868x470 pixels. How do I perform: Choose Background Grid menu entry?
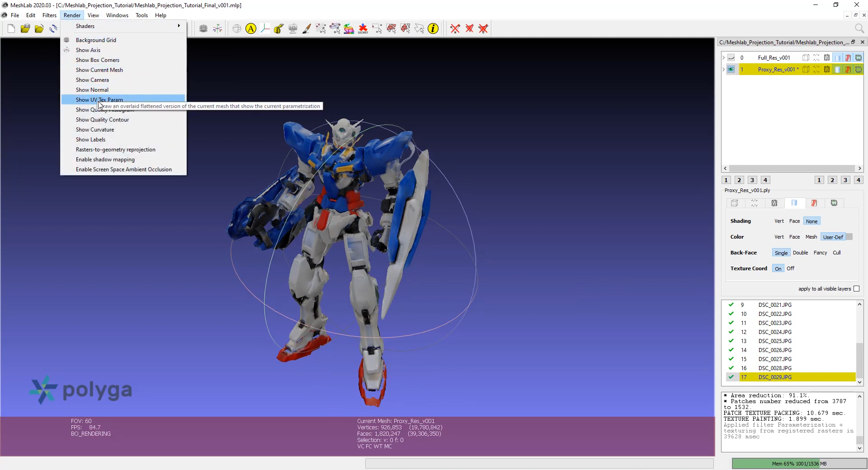tap(123, 40)
